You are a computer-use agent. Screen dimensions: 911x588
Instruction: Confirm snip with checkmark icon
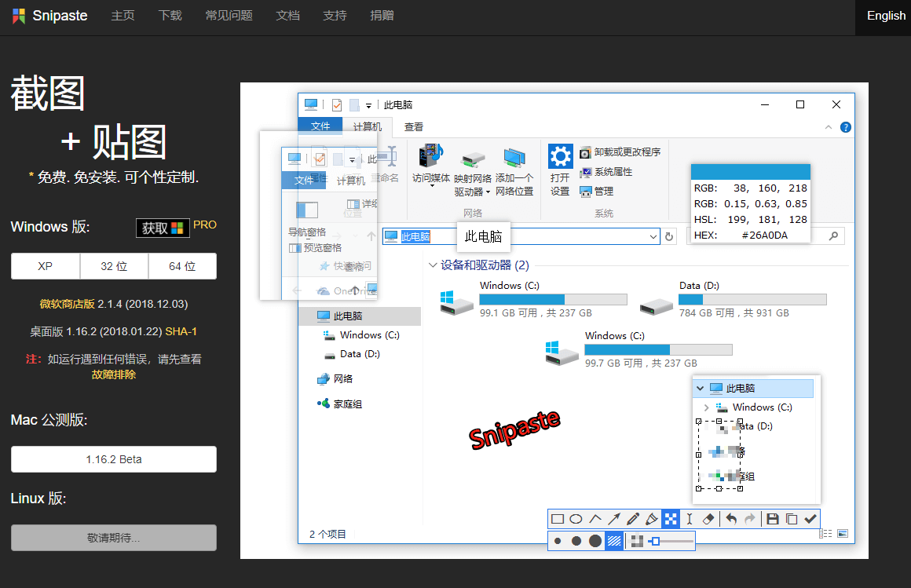pos(810,519)
